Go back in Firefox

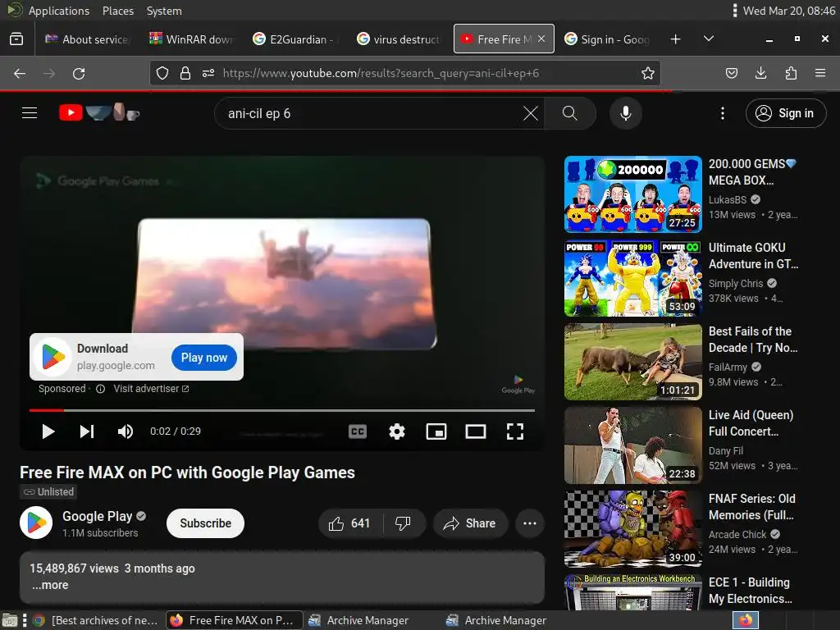click(x=20, y=73)
